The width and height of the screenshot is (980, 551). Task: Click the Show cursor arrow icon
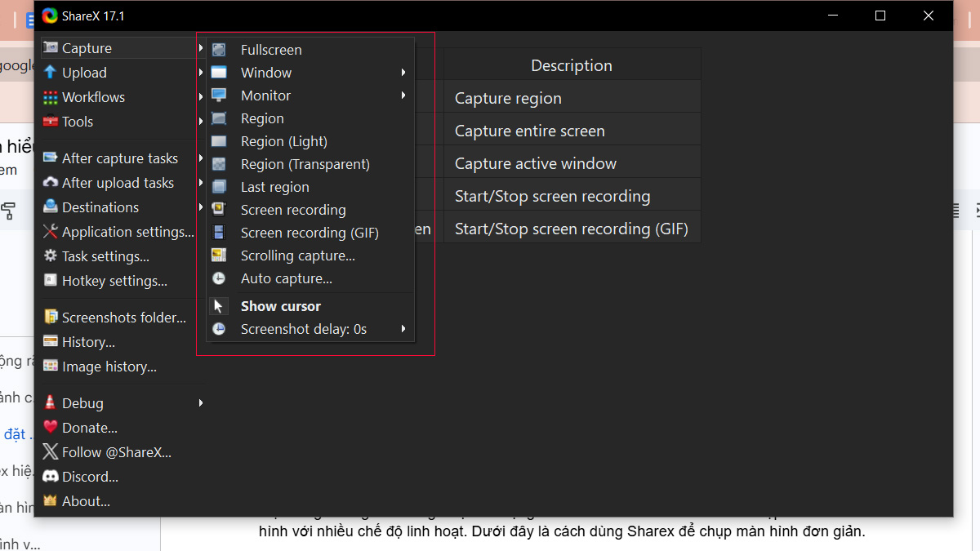(219, 306)
